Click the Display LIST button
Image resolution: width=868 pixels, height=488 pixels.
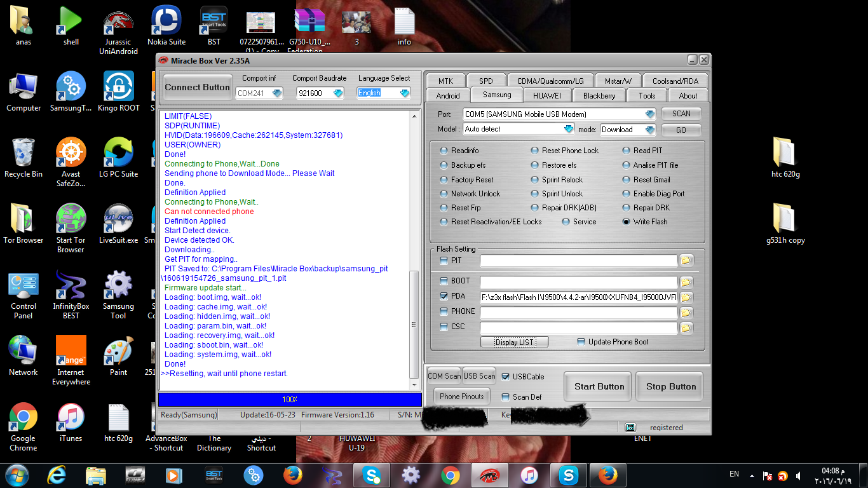pos(515,342)
